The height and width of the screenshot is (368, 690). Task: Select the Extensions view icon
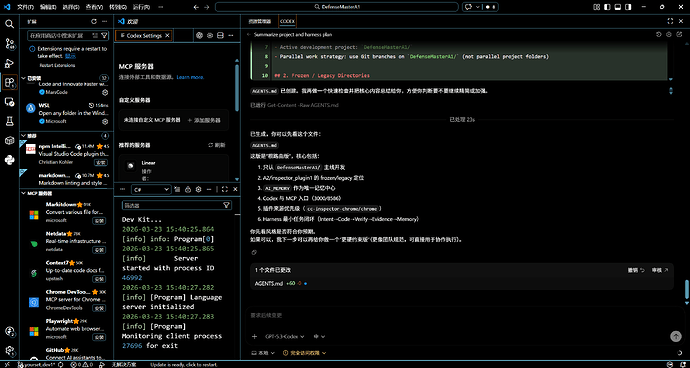pyautogui.click(x=9, y=82)
